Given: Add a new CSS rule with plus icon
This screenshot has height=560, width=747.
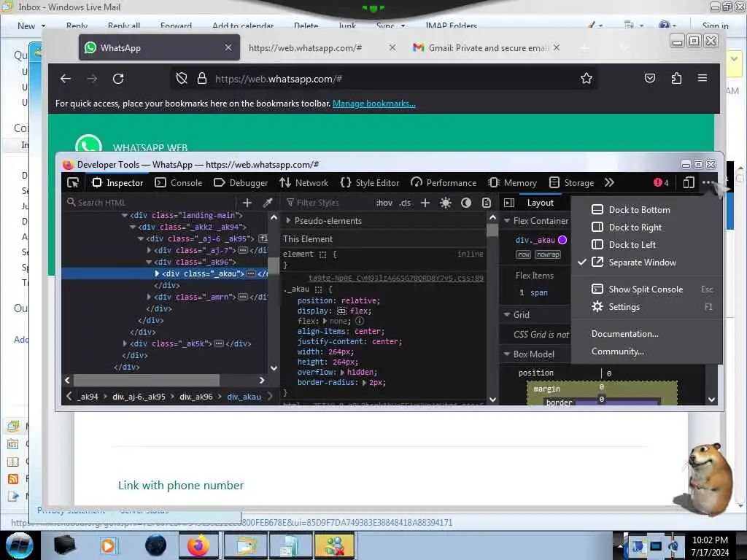Looking at the screenshot, I should coord(425,203).
